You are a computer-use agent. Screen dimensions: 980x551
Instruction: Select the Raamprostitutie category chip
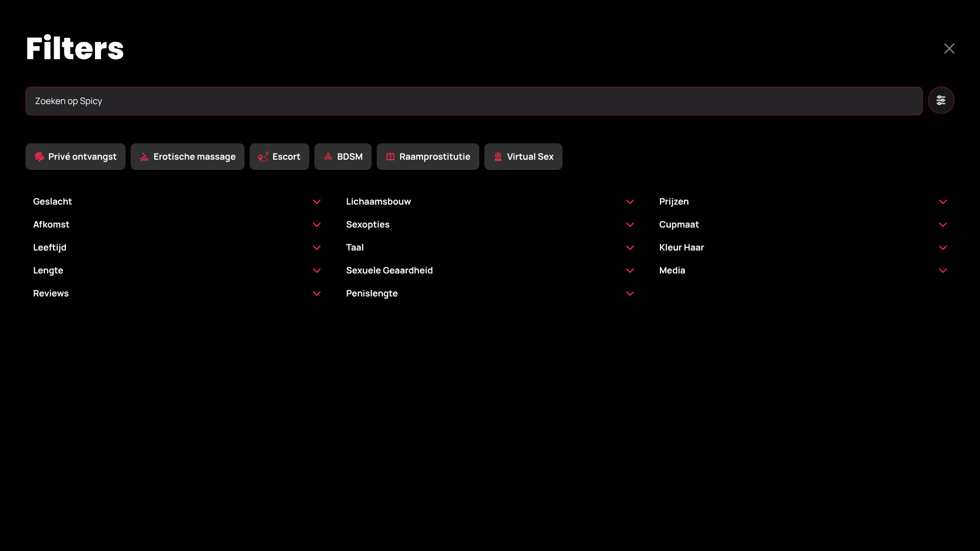[428, 157]
